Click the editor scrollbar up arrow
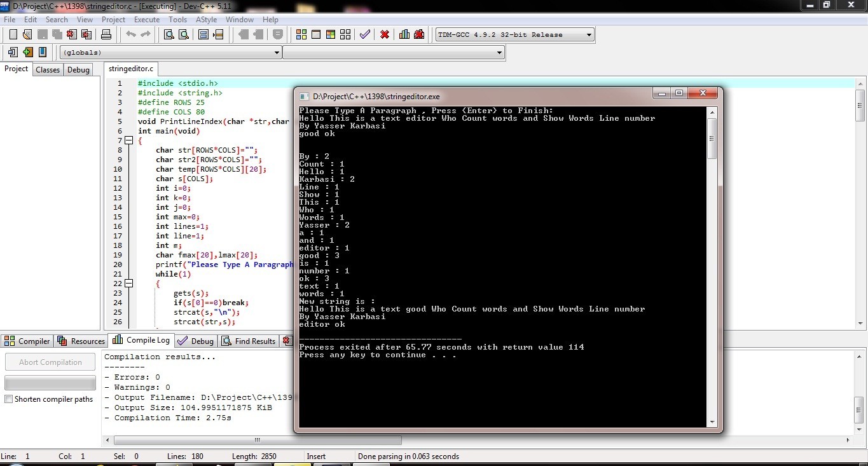The width and height of the screenshot is (868, 466). pos(860,83)
